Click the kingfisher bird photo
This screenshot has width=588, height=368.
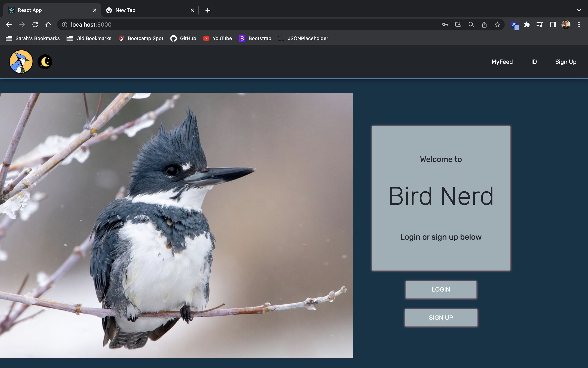tap(176, 225)
